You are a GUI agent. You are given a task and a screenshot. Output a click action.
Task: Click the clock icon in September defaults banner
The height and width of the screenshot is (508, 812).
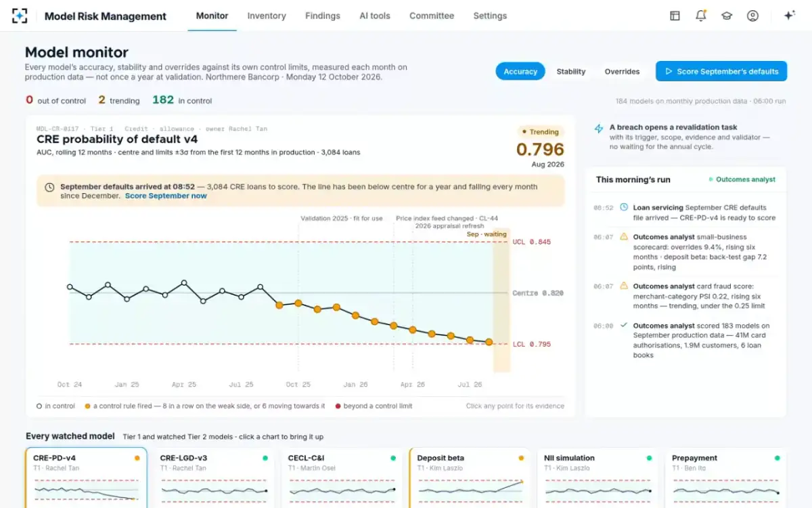[49, 187]
